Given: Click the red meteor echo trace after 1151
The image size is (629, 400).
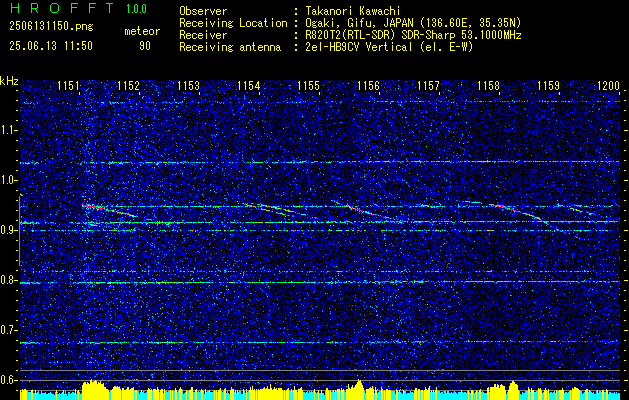Looking at the screenshot, I should (109, 210).
